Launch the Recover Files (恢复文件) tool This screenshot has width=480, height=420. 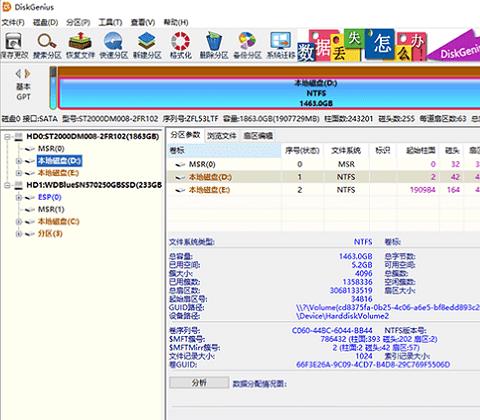click(80, 46)
